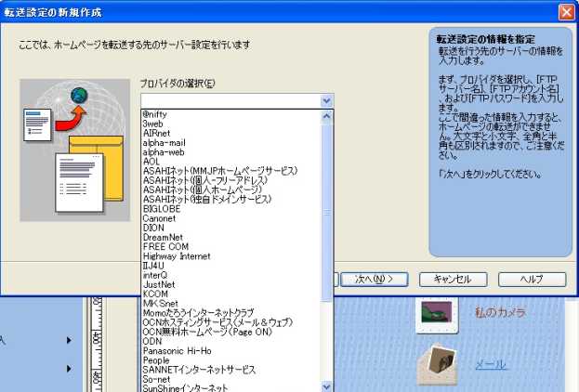Image resolution: width=579 pixels, height=392 pixels.
Task: Click the キャンセル button
Action: point(454,280)
